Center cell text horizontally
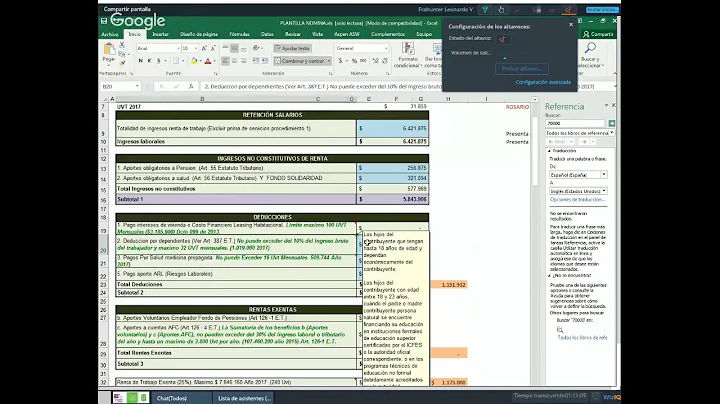Screen dimensions: 720x404 pos(235,61)
